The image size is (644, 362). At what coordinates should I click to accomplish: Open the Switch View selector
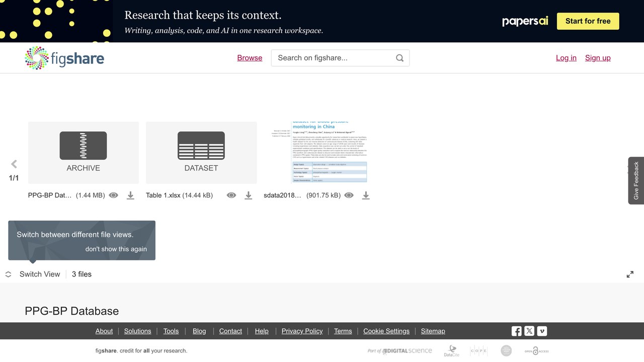point(33,274)
